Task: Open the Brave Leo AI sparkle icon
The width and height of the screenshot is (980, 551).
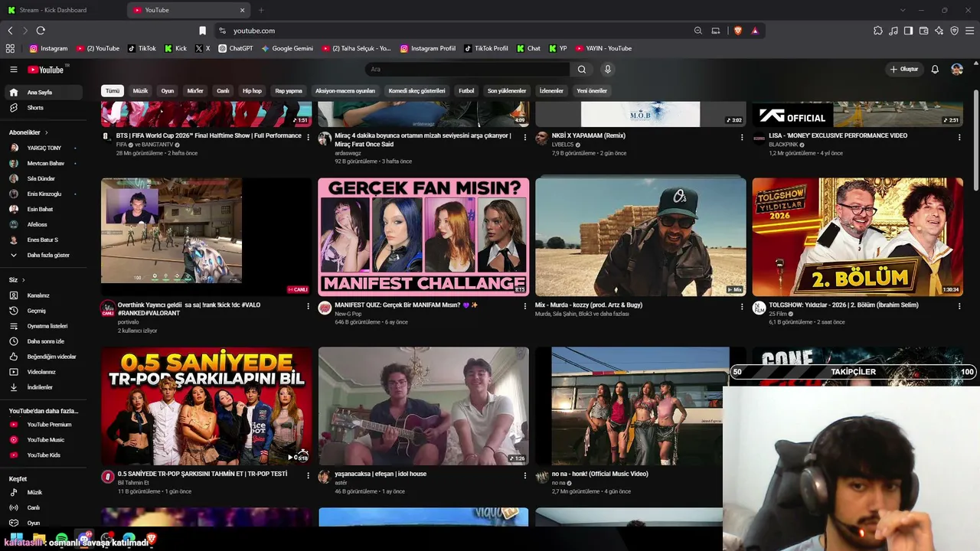Action: (939, 31)
